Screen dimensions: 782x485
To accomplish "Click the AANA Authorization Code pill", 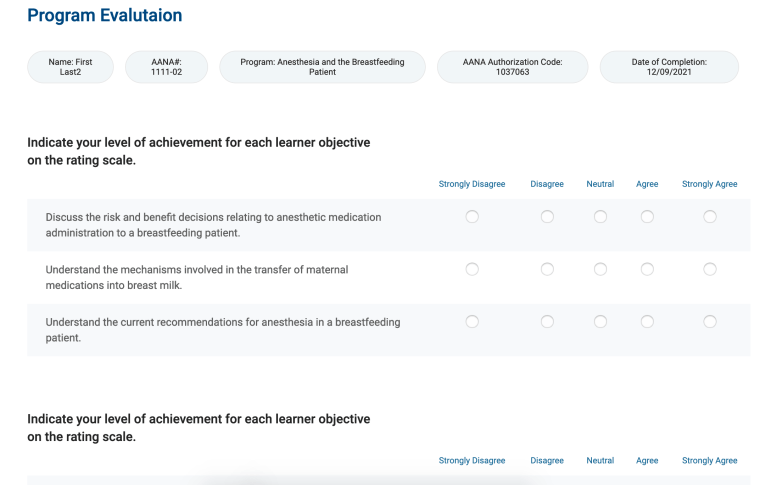I will click(x=512, y=67).
